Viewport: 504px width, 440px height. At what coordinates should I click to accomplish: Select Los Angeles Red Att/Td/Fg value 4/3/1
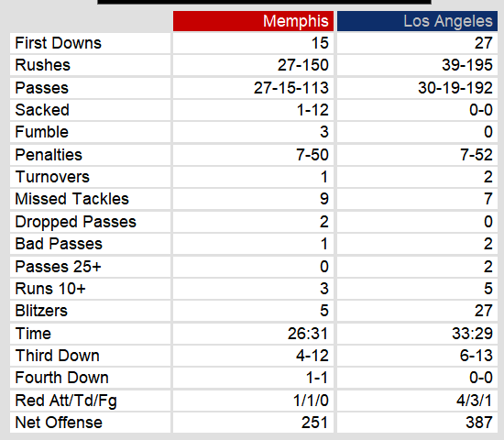point(475,401)
